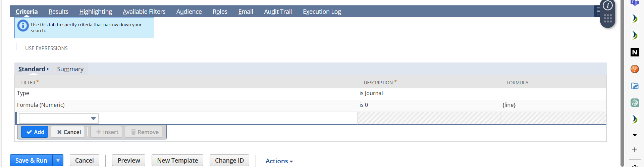This screenshot has height=167, width=644.
Task: Open the ChatGPT icon in the sidebar
Action: coord(635,102)
